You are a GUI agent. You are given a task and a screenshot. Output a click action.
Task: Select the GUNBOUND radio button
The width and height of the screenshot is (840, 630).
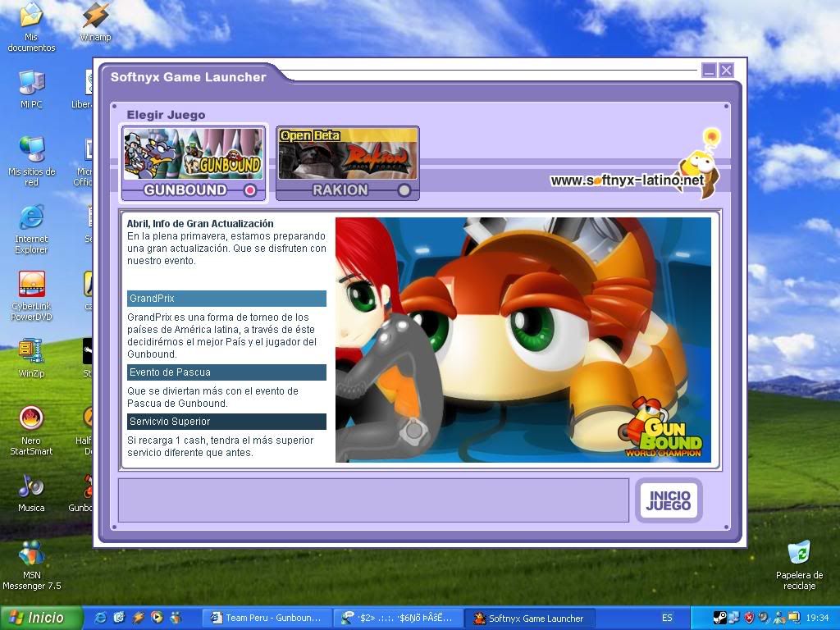[250, 190]
